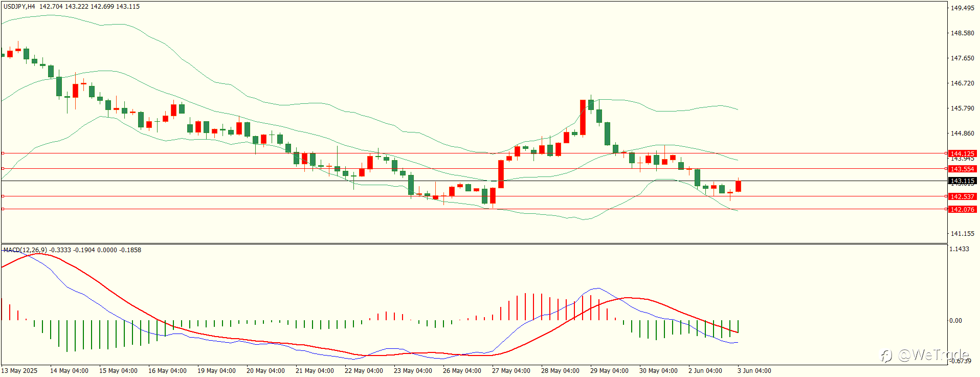Click the 0.00 level on MACD scale
Image resolution: width=980 pixels, height=377 pixels.
(955, 321)
